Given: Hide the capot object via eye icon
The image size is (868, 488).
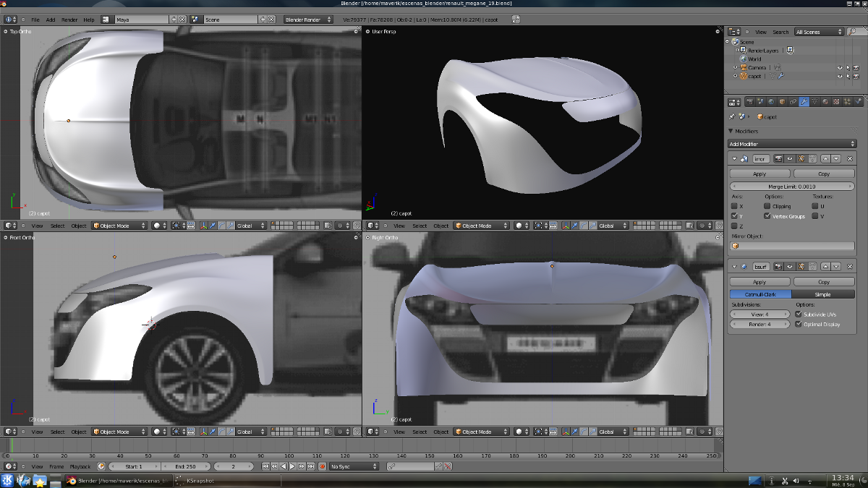Looking at the screenshot, I should click(840, 76).
